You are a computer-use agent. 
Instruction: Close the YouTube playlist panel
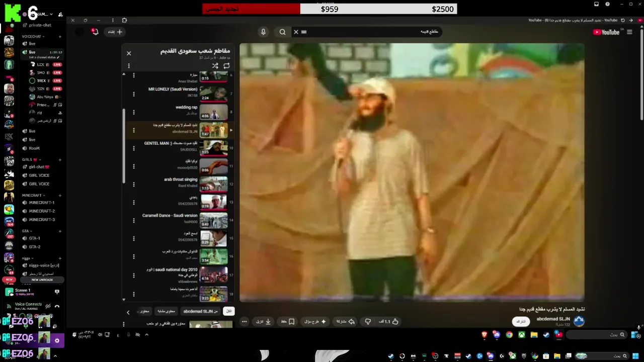tap(129, 53)
